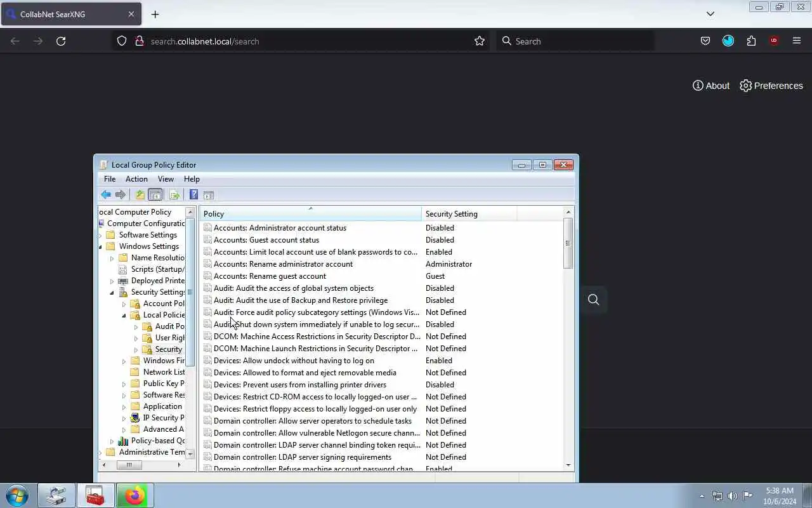This screenshot has height=508, width=812.
Task: Open Save to Pocket icon
Action: (705, 41)
